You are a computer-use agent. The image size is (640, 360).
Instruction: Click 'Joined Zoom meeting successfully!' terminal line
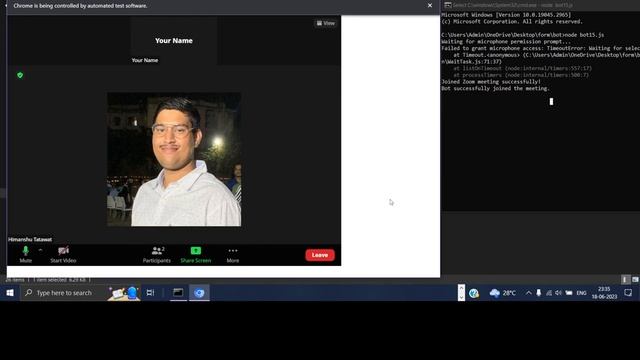(491, 82)
